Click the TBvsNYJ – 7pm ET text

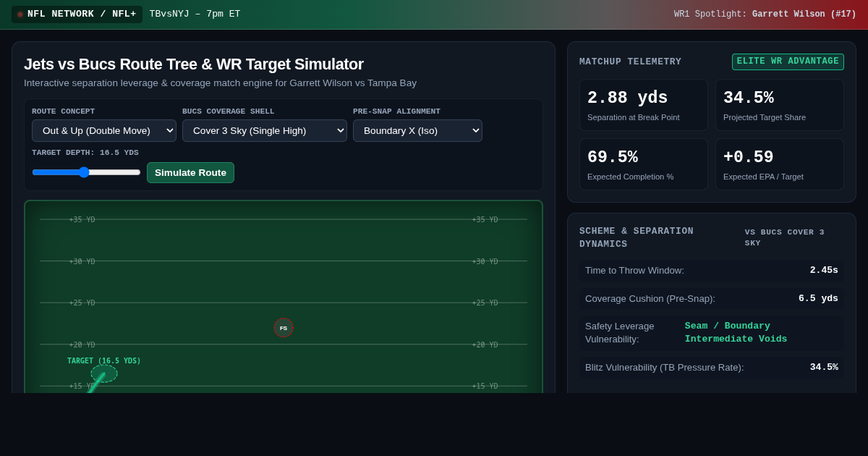[195, 14]
